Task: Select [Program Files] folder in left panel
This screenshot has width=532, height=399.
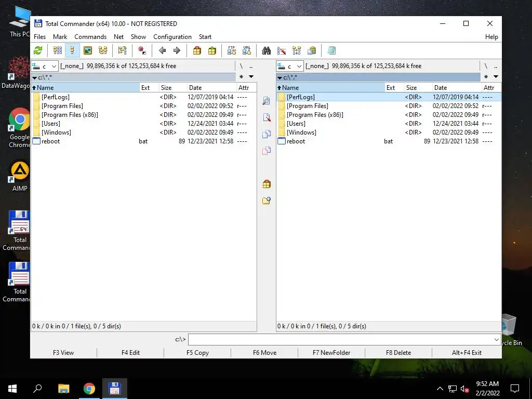Action: 144,106
